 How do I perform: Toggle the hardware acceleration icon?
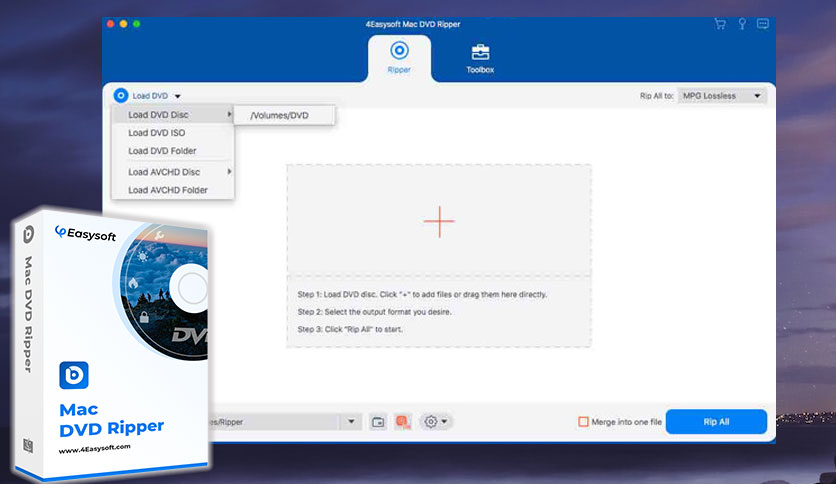(x=403, y=422)
